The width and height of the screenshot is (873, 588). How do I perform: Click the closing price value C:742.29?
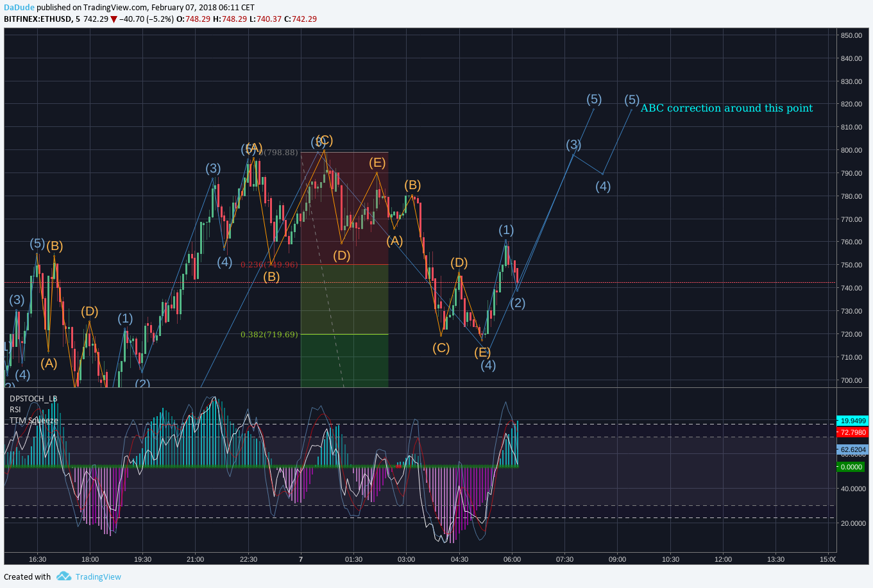coord(301,19)
